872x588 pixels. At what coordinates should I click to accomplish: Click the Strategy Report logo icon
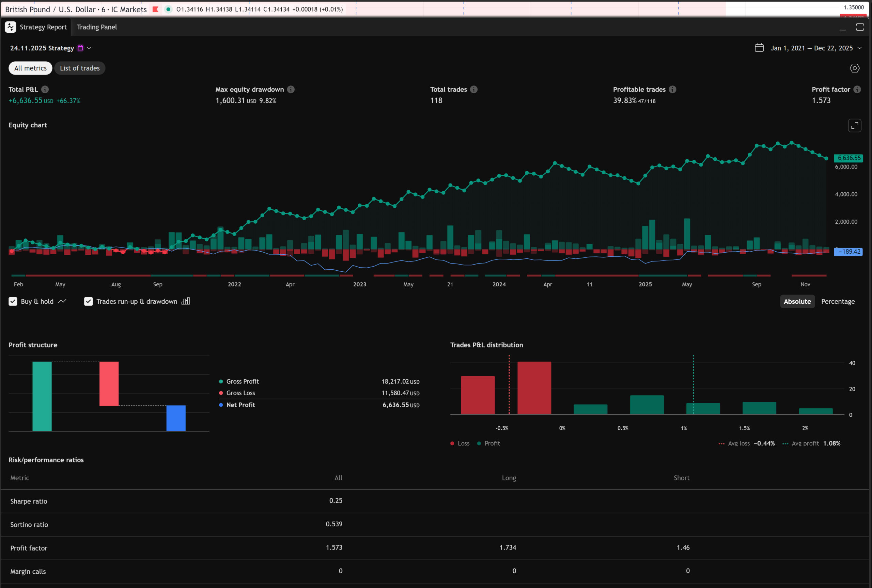point(11,27)
